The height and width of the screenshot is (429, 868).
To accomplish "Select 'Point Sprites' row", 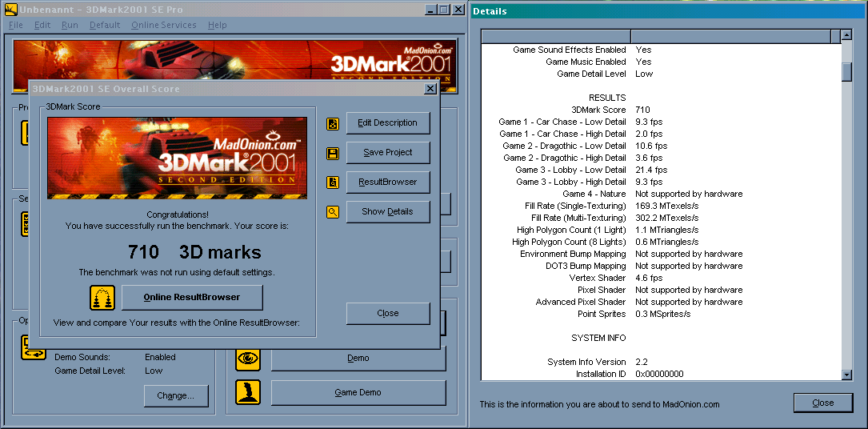I will coord(661,314).
